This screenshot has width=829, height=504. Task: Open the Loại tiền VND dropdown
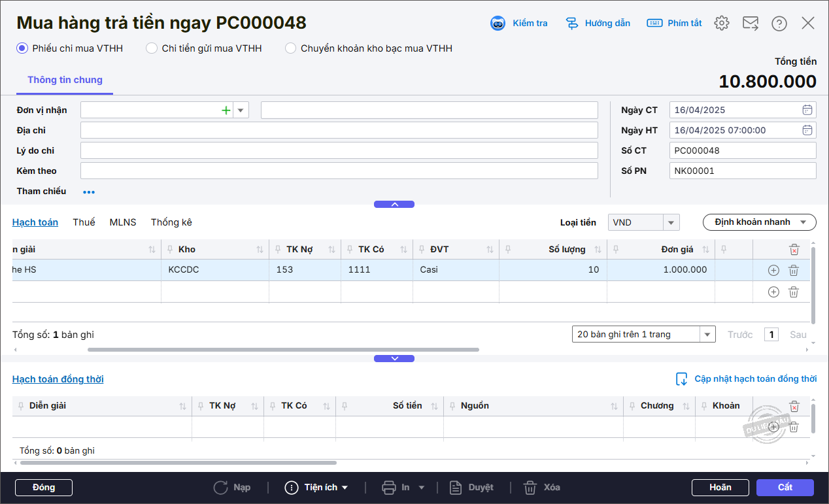671,223
